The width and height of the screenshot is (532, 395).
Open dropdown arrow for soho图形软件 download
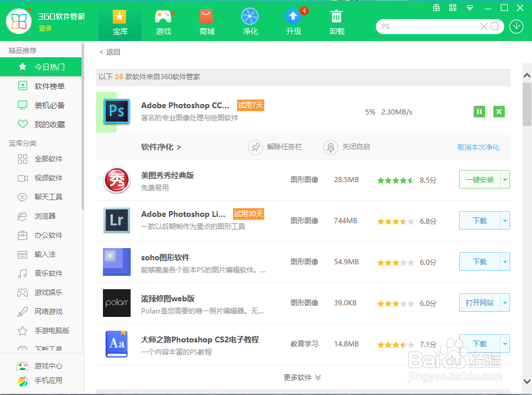505,261
